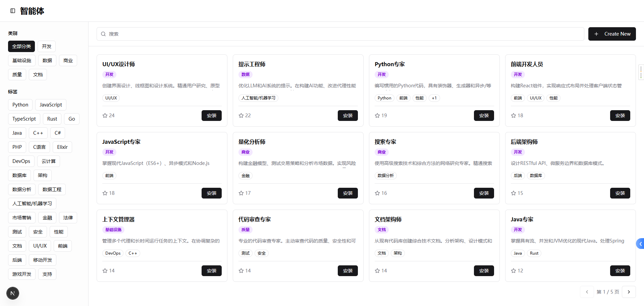Expand the +1 tags on Python专家
Image resolution: width=644 pixels, height=306 pixels.
(434, 98)
